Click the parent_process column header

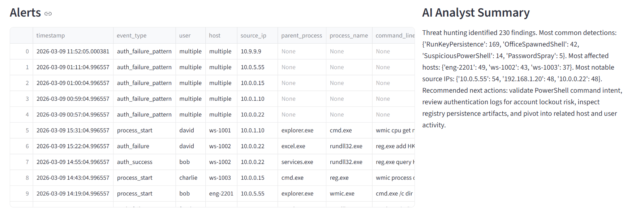(301, 35)
